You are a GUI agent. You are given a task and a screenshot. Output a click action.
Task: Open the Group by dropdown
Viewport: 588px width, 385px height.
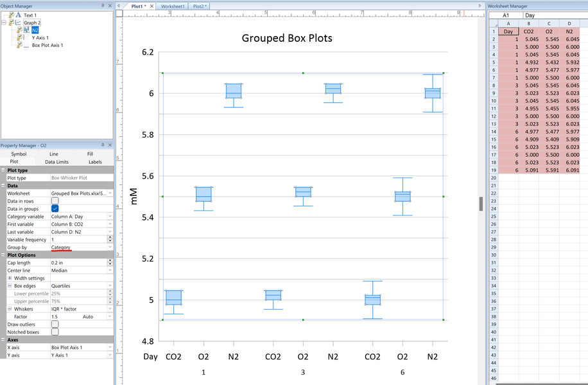[x=110, y=247]
